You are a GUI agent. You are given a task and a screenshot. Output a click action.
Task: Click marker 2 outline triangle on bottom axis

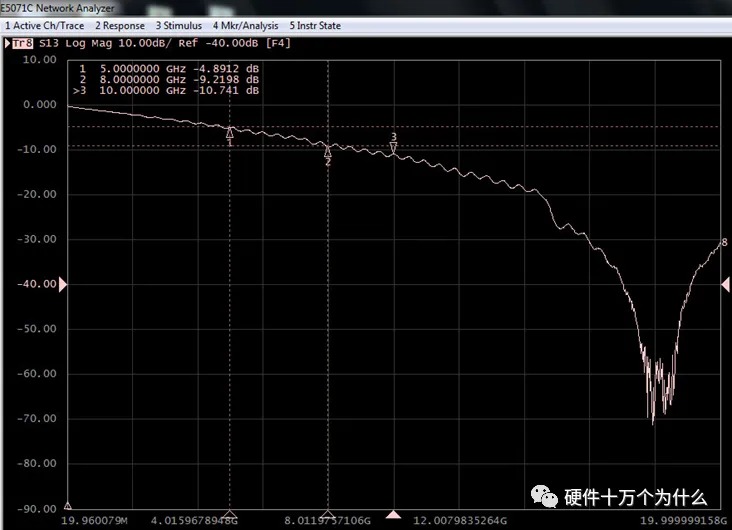(x=327, y=515)
